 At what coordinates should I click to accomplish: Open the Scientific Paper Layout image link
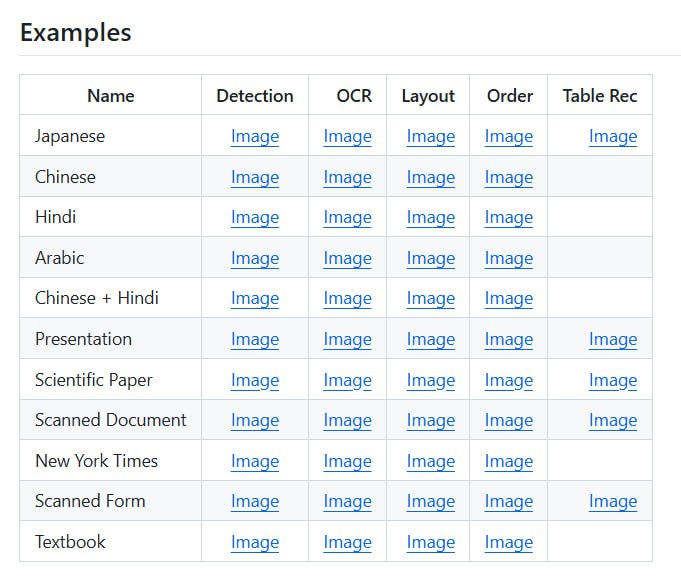tap(430, 380)
